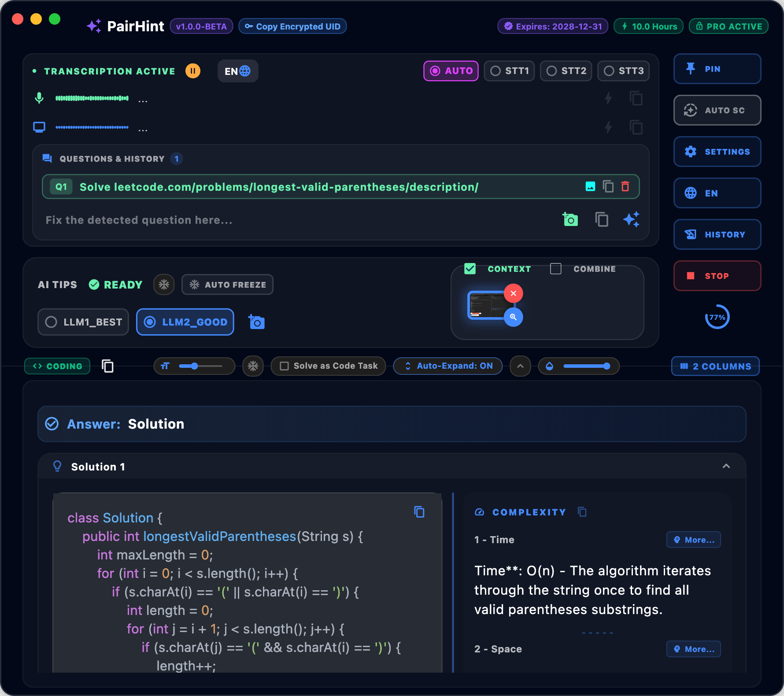Collapse panel with the up chevron button
The image size is (784, 696).
point(520,366)
